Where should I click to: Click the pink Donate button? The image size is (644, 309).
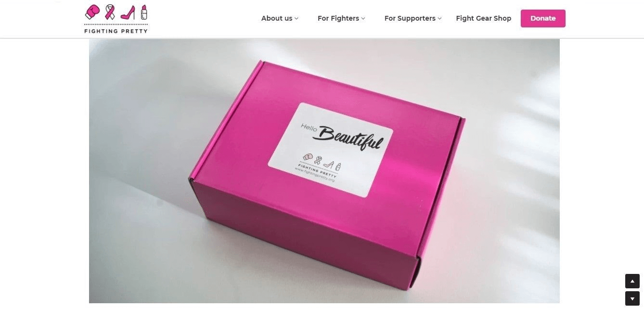[543, 18]
